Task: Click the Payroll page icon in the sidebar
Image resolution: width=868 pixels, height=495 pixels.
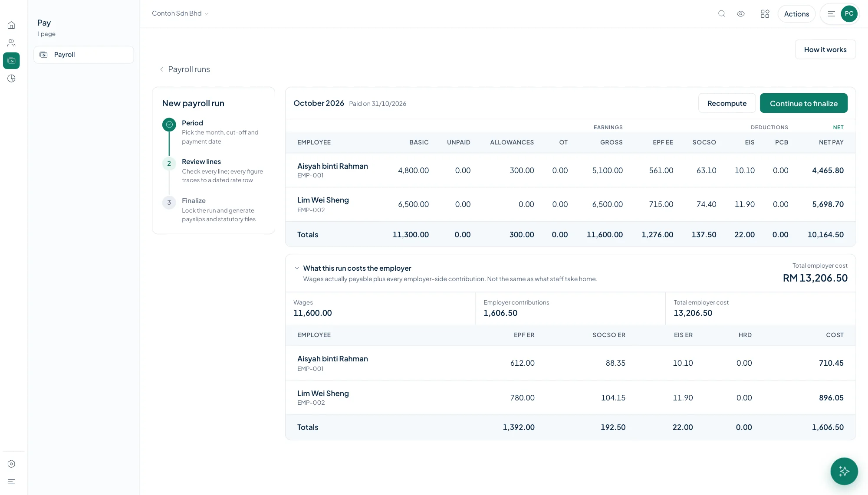Action: tap(44, 55)
